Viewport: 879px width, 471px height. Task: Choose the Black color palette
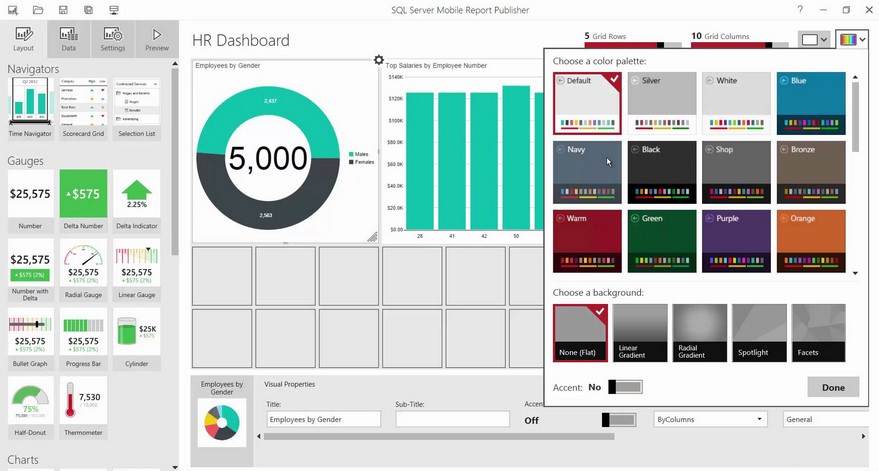click(x=662, y=172)
